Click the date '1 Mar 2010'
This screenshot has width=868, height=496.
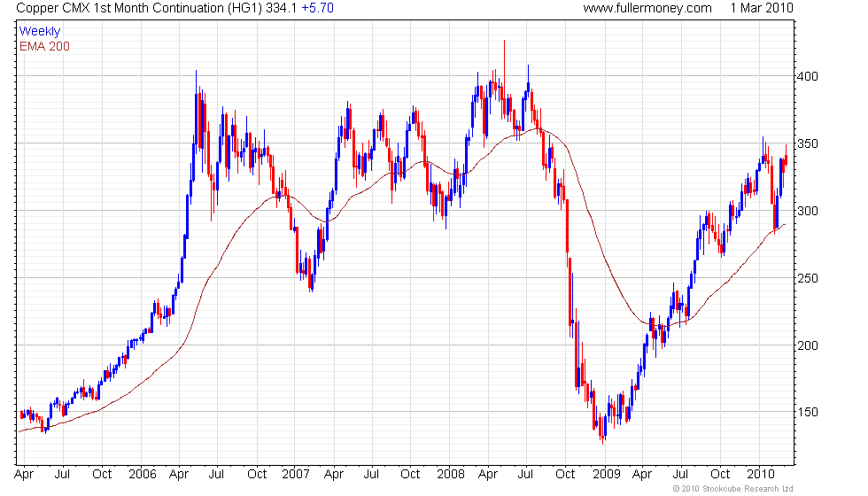pos(761,8)
